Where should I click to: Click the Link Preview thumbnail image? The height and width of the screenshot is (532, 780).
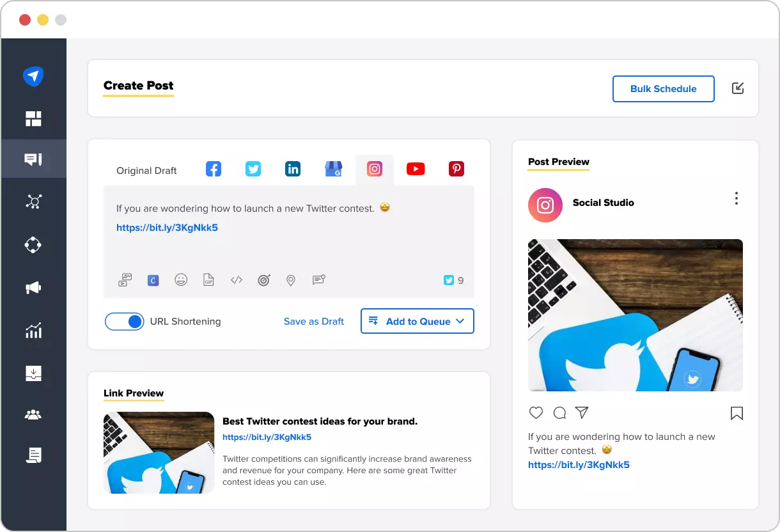(159, 453)
